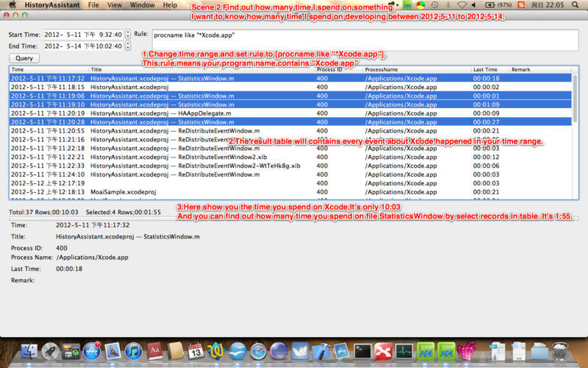Launch iTunes from the dock

click(x=134, y=352)
